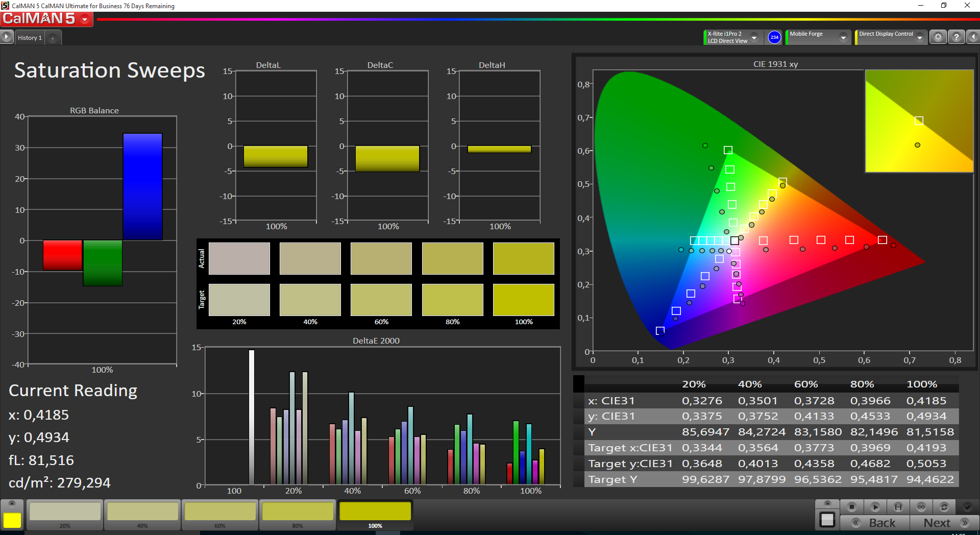
Task: Click the zoomed CIE inset in top right
Action: [919, 121]
